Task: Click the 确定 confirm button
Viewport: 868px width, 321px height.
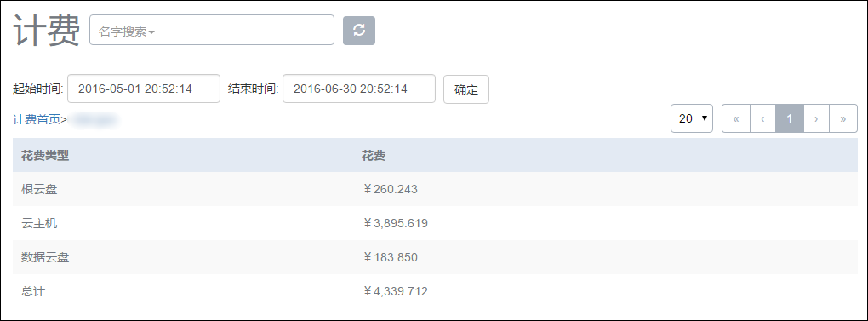Action: click(x=466, y=89)
